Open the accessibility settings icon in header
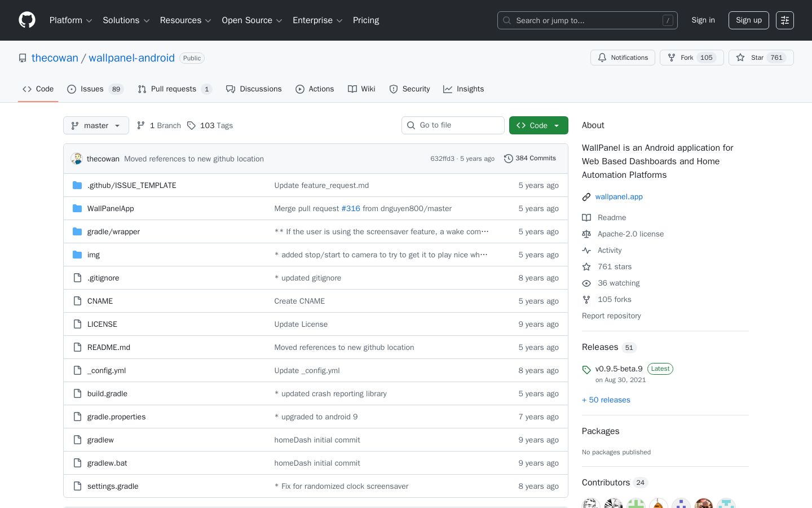This screenshot has height=508, width=812. pyautogui.click(x=785, y=20)
